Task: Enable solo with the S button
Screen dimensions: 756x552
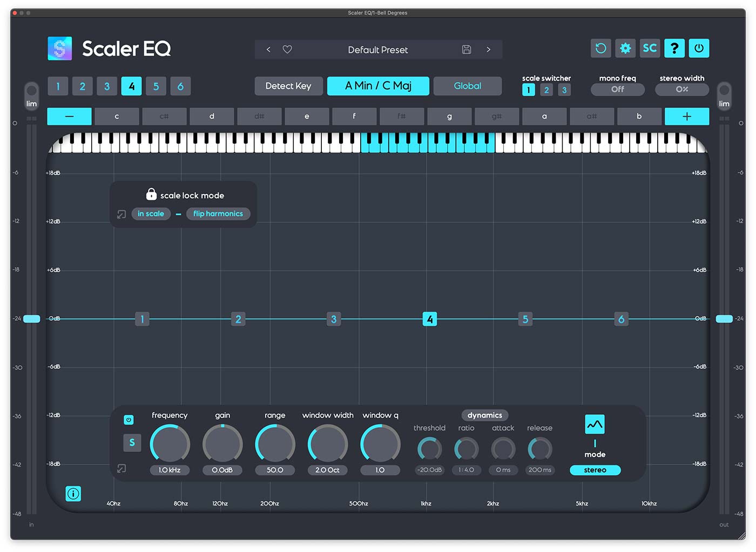Action: (132, 442)
